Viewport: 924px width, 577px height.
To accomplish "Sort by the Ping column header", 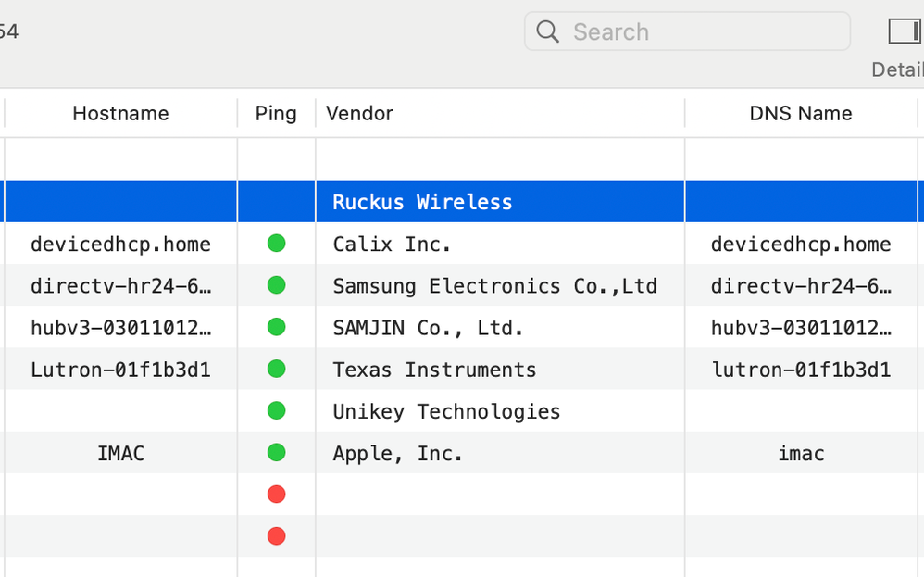I will (x=276, y=113).
